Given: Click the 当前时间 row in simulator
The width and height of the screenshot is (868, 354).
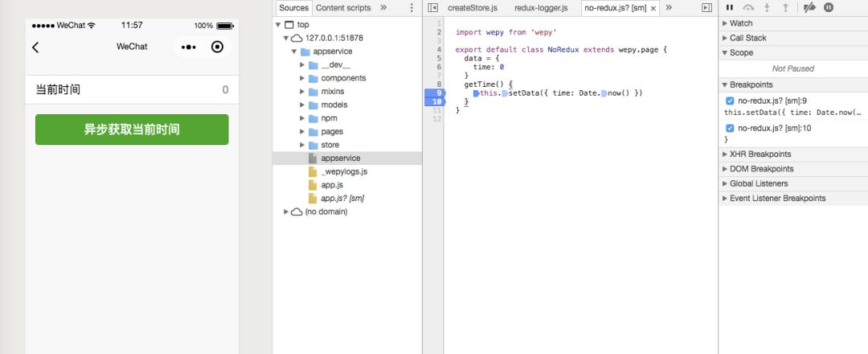Looking at the screenshot, I should 132,90.
